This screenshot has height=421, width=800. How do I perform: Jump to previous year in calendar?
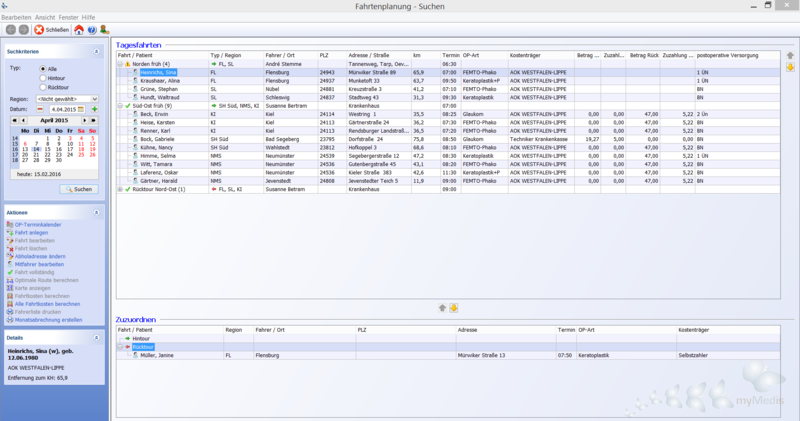point(15,120)
